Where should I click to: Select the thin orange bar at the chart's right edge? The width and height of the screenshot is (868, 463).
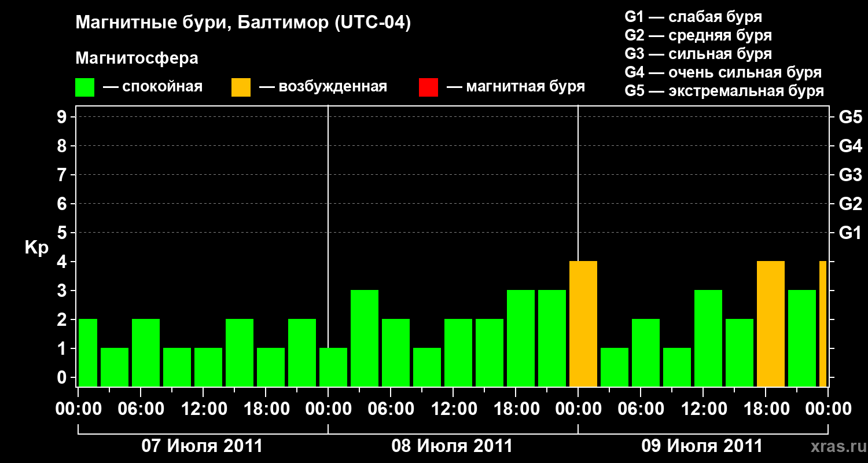(x=823, y=324)
